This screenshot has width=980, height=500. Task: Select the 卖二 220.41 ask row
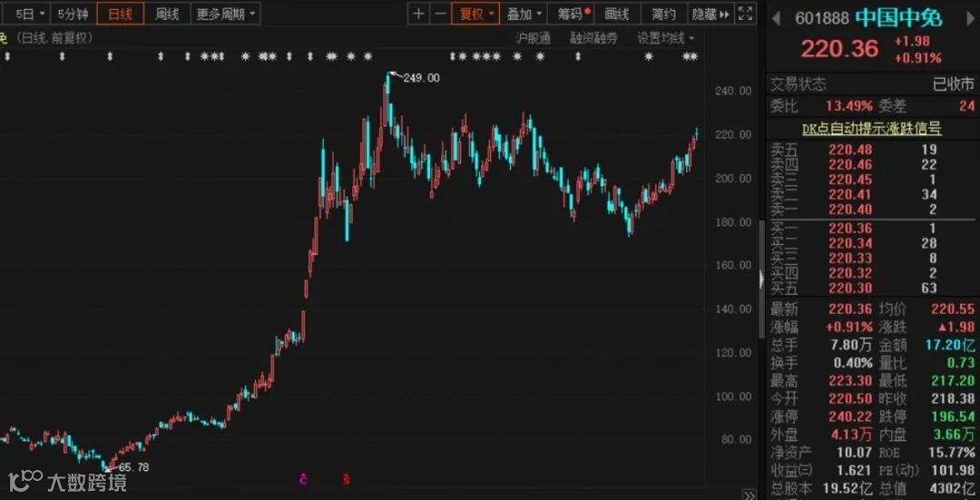point(872,194)
